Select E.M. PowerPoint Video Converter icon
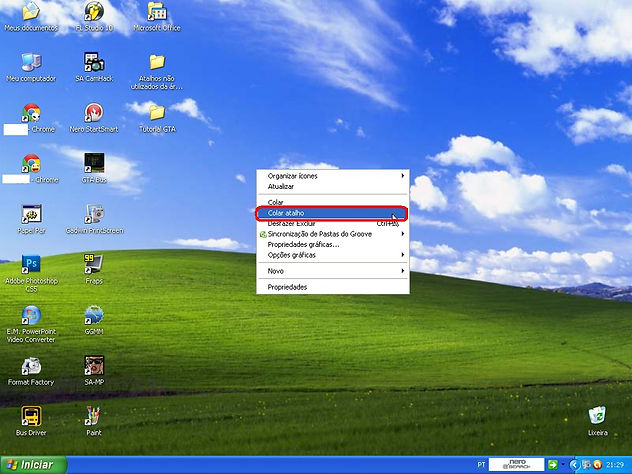Viewport: 632px width, 474px height. pos(31,324)
